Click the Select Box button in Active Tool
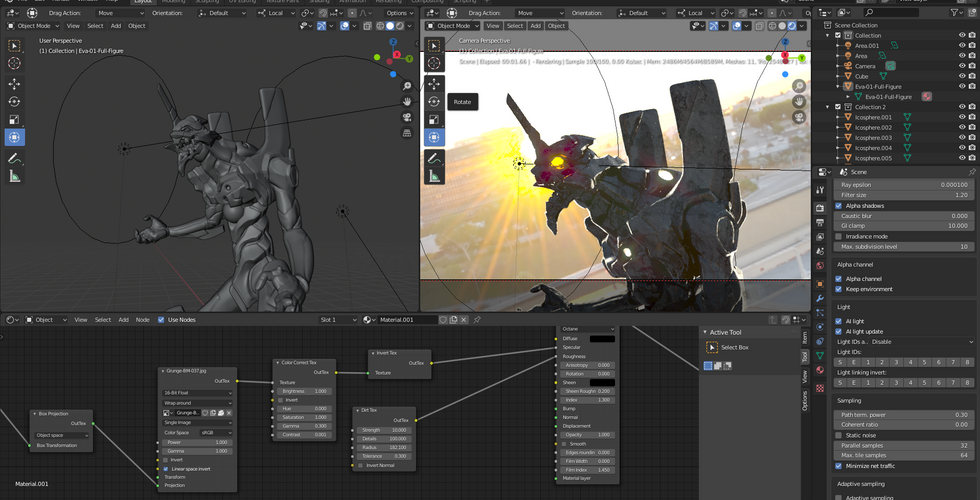Viewport: 980px width, 500px height. coord(712,348)
